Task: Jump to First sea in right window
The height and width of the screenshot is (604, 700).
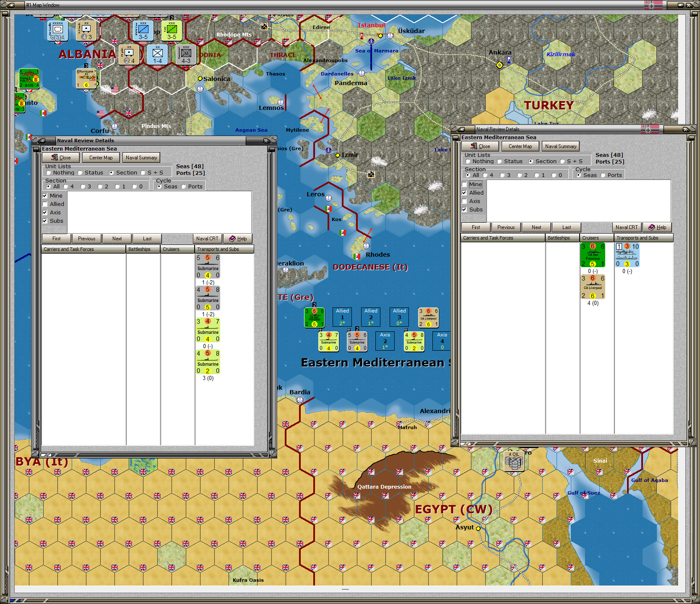Action: 476,227
